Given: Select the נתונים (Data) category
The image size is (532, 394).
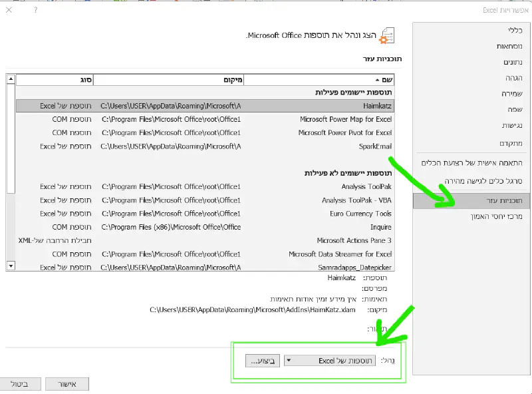Looking at the screenshot, I should tap(513, 62).
